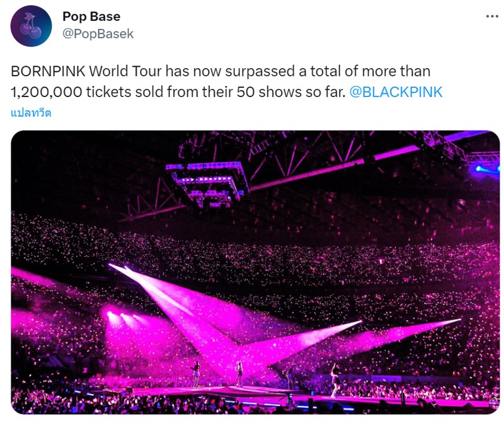This screenshot has height=423, width=504.
Task: Open the three-dot more options menu
Action: [492, 16]
